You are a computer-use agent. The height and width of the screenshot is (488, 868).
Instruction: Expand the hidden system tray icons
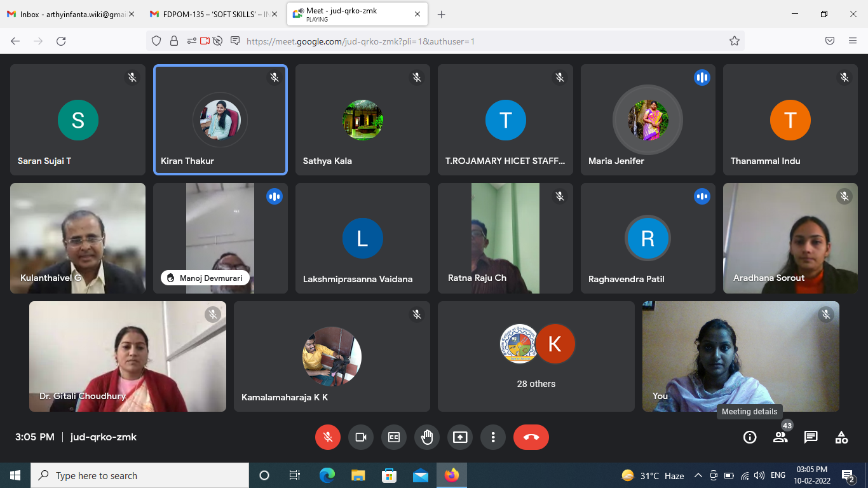click(698, 475)
